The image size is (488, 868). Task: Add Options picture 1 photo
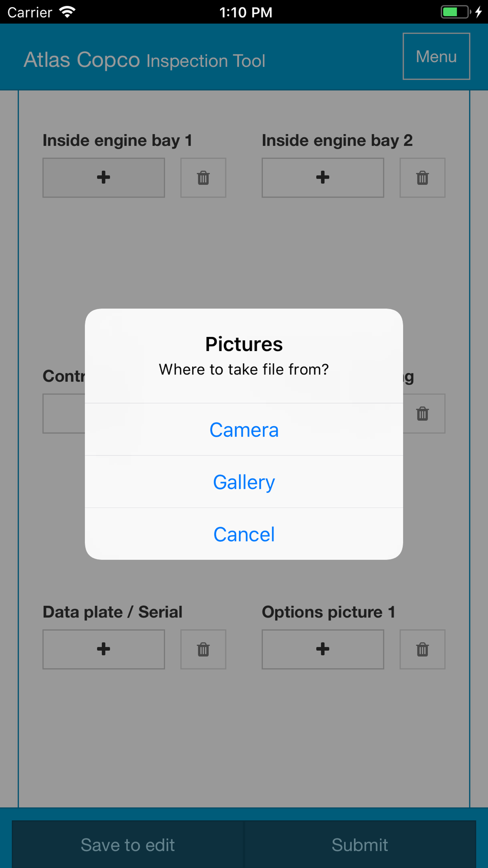(x=323, y=649)
